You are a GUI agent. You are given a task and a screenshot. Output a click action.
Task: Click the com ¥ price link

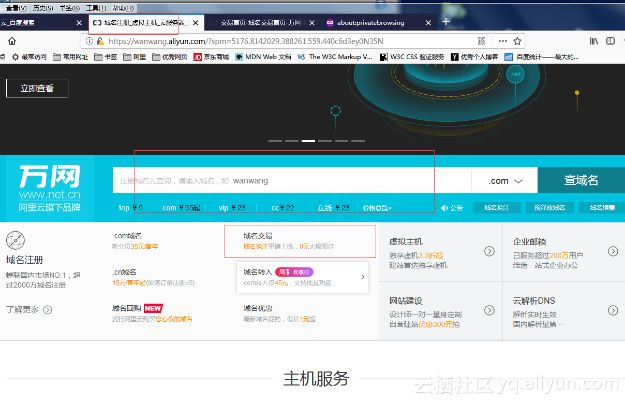(x=181, y=208)
